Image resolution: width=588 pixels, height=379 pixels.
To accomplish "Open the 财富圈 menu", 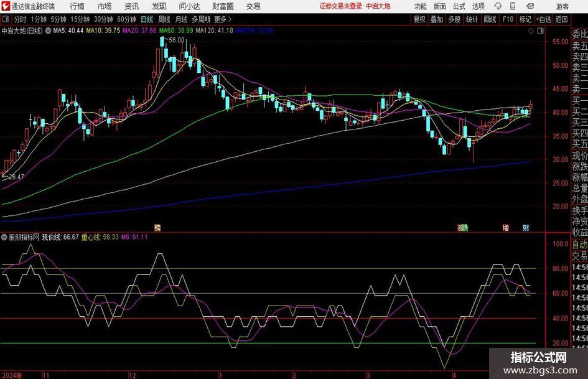I will 223,6.
